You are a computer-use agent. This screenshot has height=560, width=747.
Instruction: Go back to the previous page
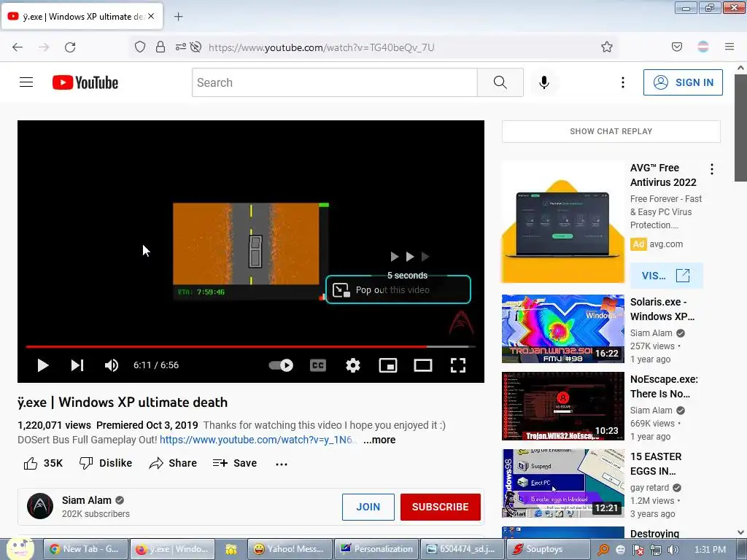(x=18, y=47)
